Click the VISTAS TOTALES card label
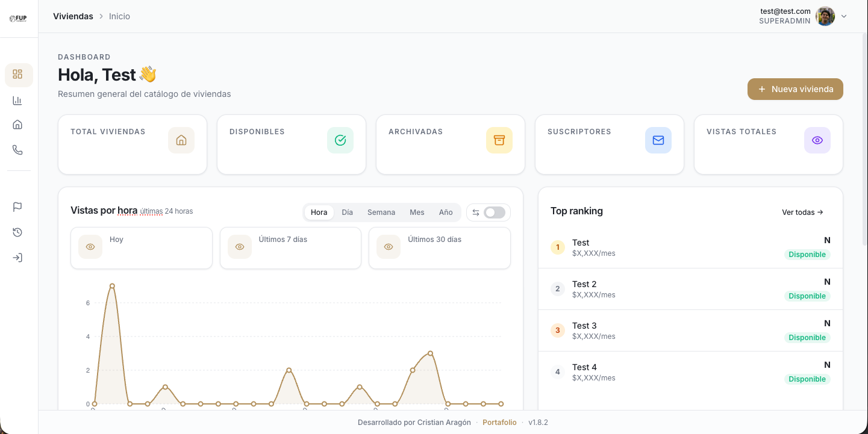Image resolution: width=868 pixels, height=434 pixels. click(742, 132)
